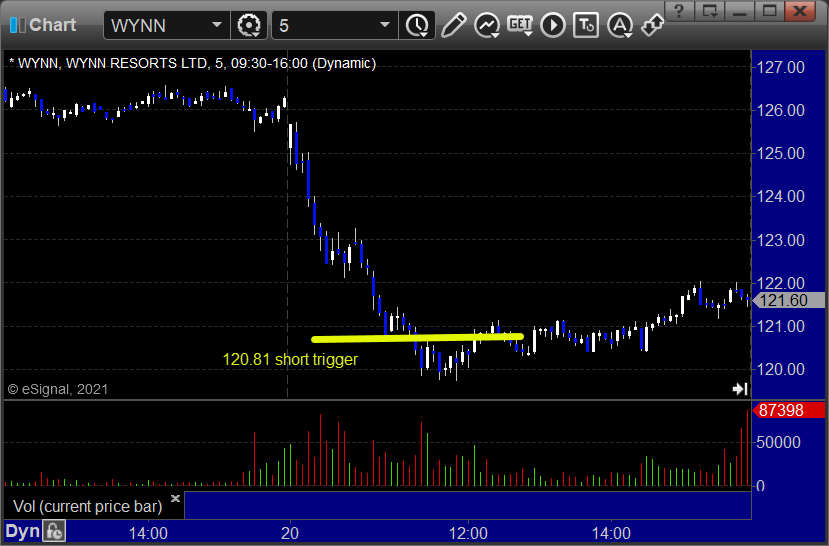Click the Vol (current price bar) label
Screen dimensions: 829x546
click(88, 506)
